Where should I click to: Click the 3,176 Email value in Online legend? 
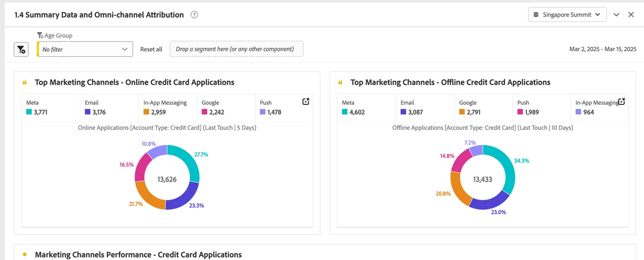tap(99, 112)
